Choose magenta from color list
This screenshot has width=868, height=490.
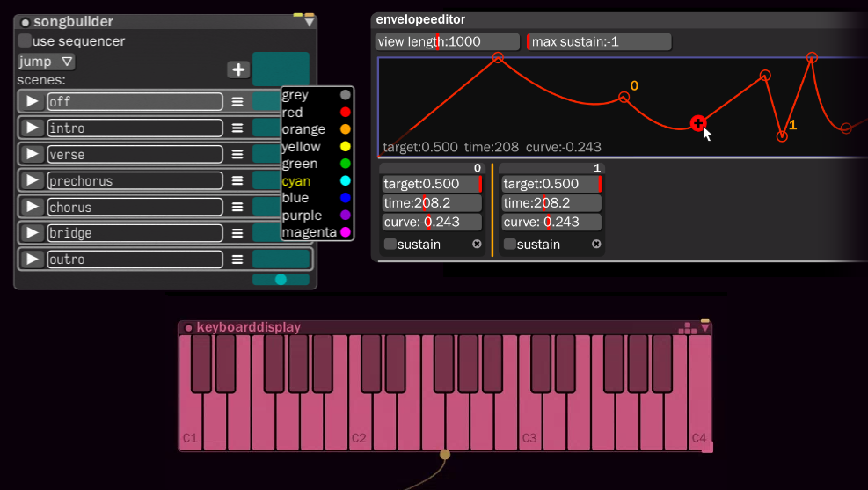click(x=317, y=232)
